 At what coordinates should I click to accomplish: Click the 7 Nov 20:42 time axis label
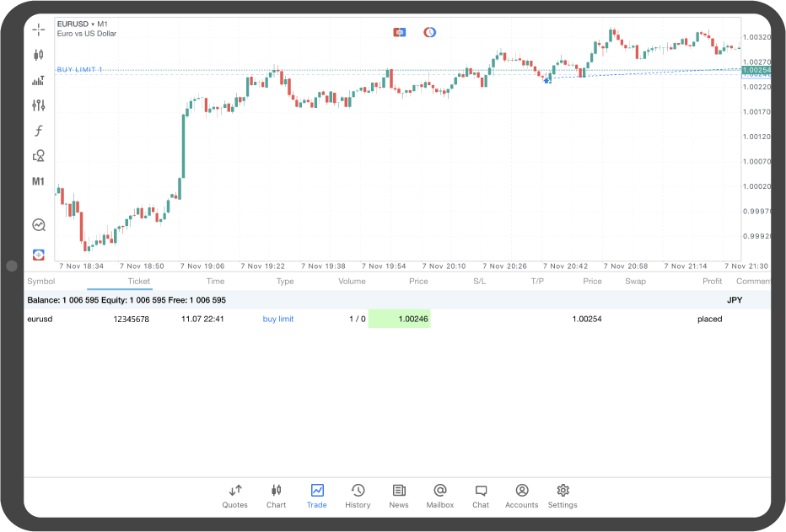pyautogui.click(x=565, y=266)
